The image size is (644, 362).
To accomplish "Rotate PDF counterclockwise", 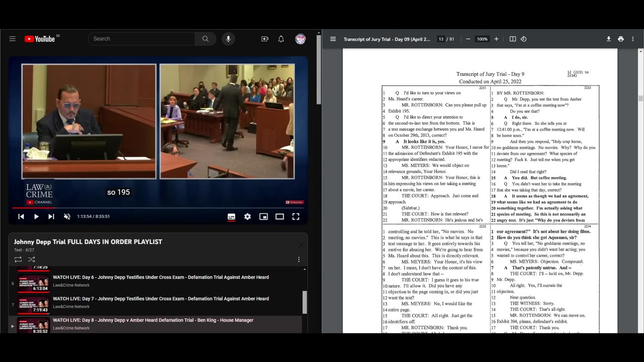I will click(523, 39).
